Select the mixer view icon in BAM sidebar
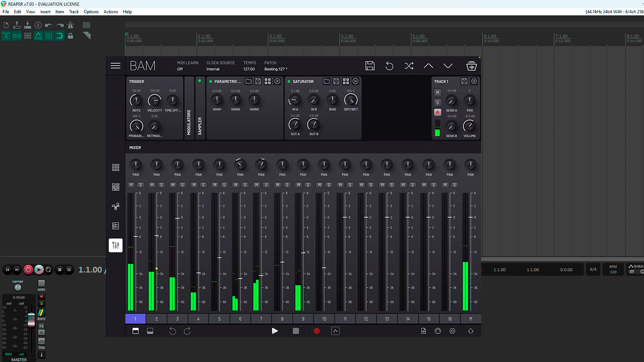The height and width of the screenshot is (362, 644). click(x=116, y=245)
